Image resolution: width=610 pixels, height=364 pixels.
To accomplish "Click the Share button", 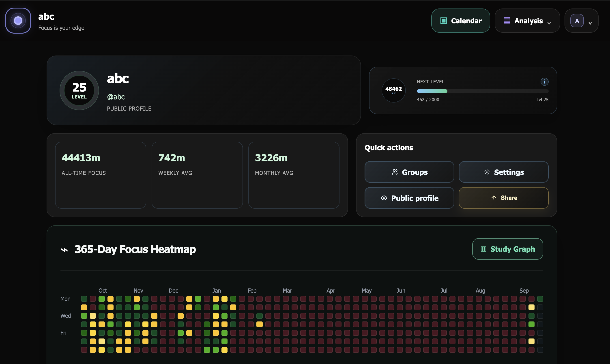I will point(503,198).
